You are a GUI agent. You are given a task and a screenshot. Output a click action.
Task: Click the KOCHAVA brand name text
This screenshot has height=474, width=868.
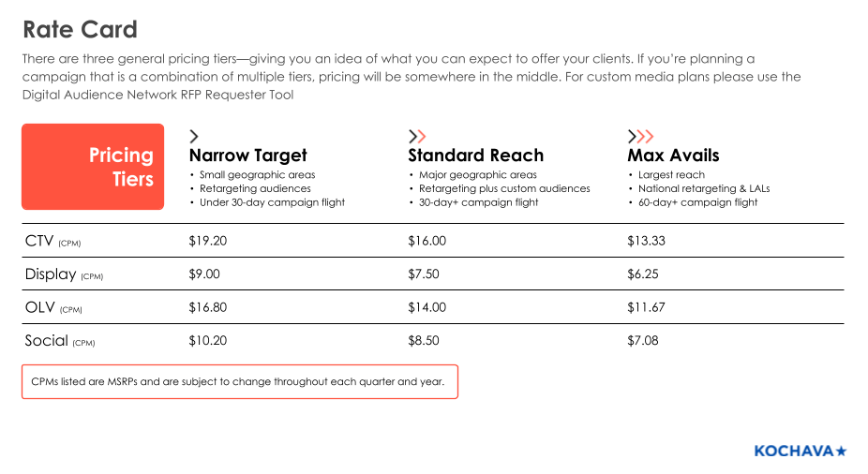[794, 452]
